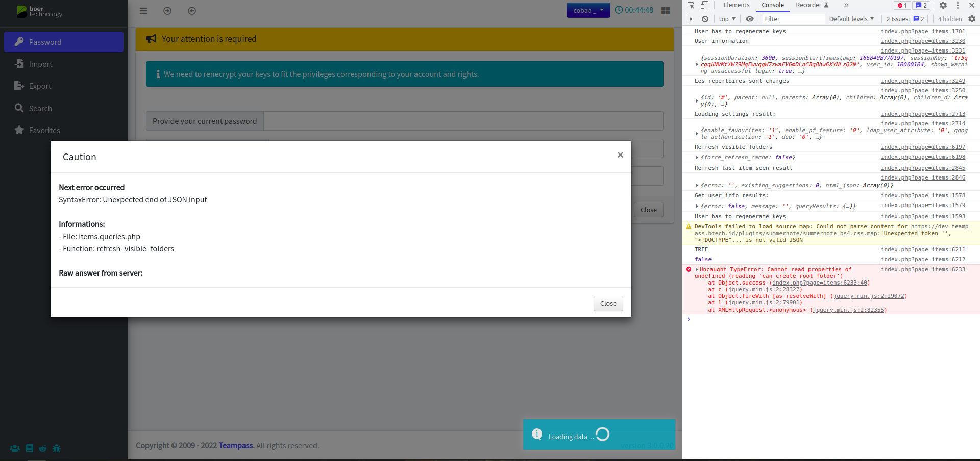Open the 'top' frame context dropdown

tap(727, 19)
